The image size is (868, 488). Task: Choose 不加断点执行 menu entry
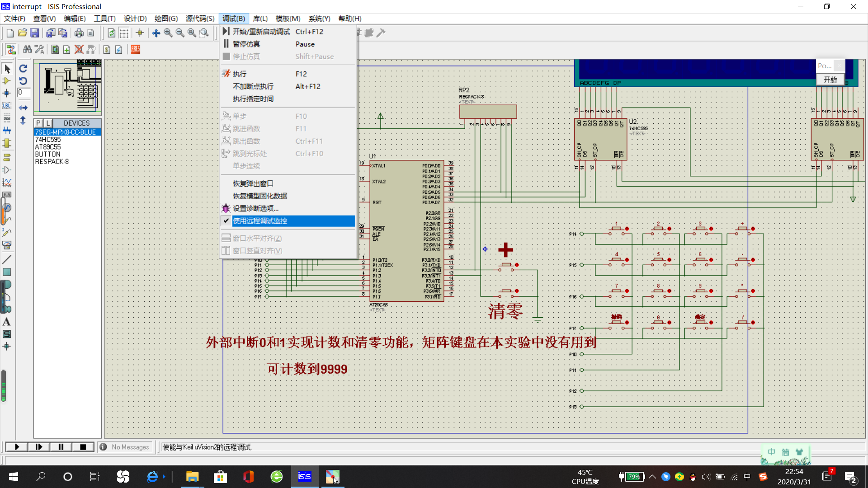pos(288,87)
